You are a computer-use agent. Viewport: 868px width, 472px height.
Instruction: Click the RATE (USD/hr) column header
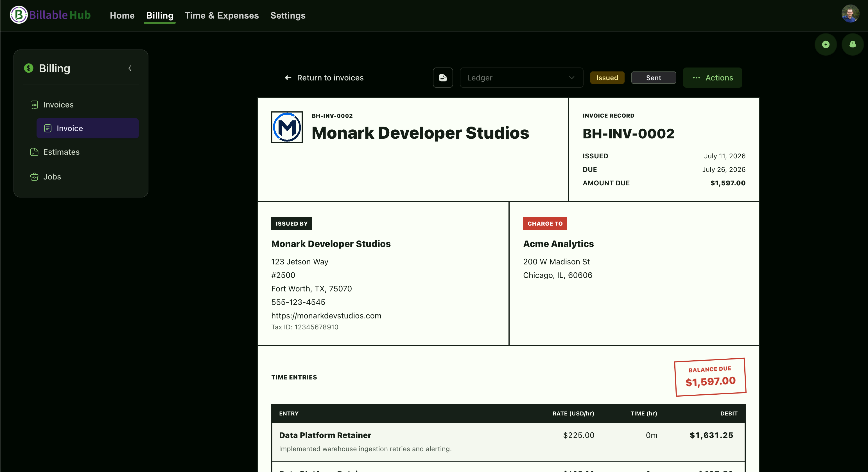click(573, 414)
